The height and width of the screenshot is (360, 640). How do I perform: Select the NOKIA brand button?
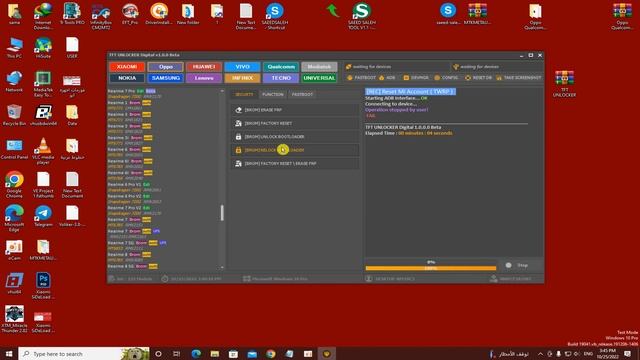click(127, 78)
